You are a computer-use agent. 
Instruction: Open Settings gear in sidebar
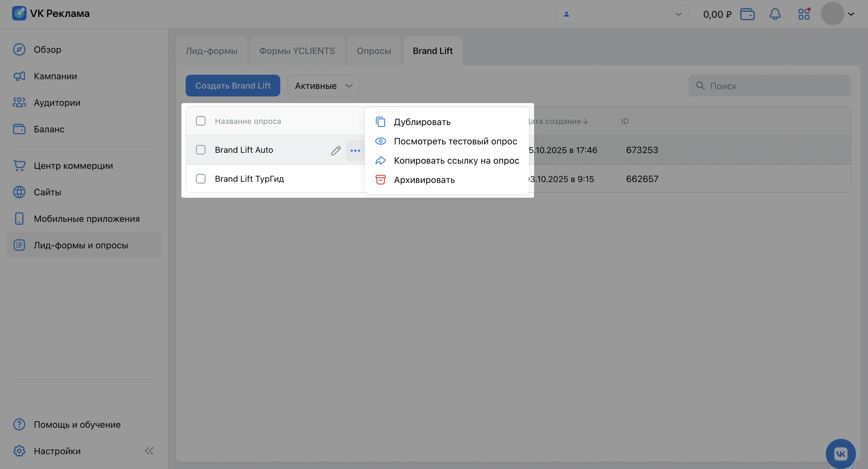point(19,451)
